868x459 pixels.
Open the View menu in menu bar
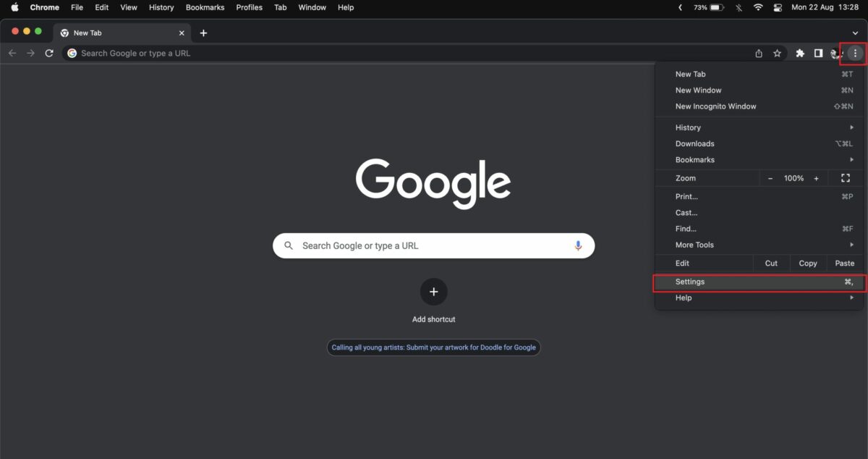129,7
